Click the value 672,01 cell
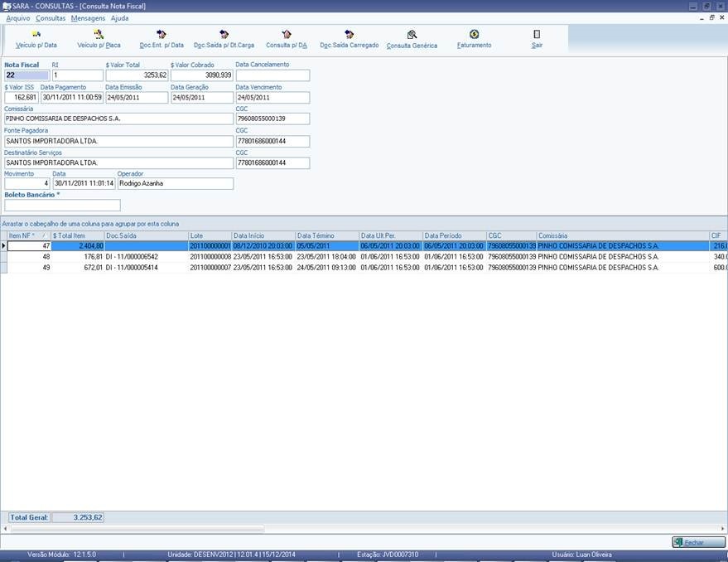The image size is (728, 562). click(78, 268)
